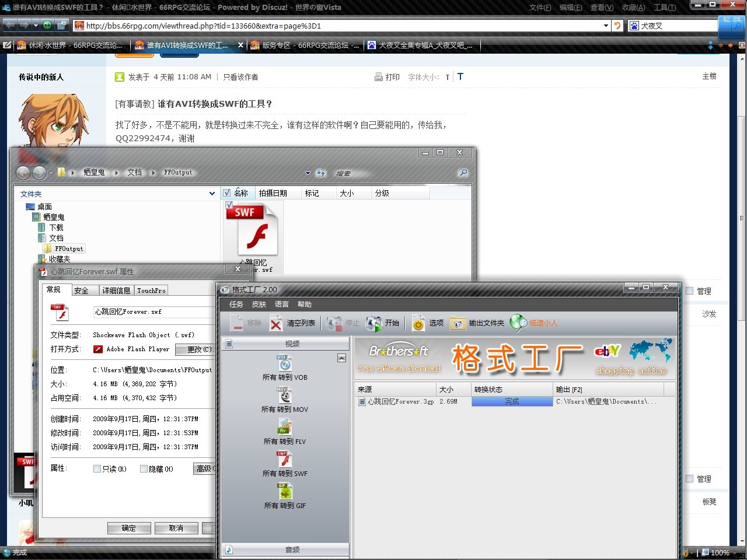Click the Explorer refresh arrows icon
The height and width of the screenshot is (560, 747).
click(320, 173)
